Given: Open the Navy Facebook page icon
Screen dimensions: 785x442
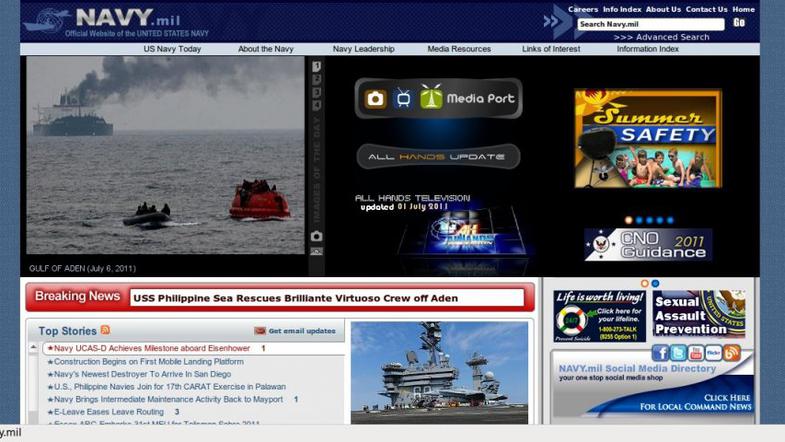Looking at the screenshot, I should click(660, 353).
